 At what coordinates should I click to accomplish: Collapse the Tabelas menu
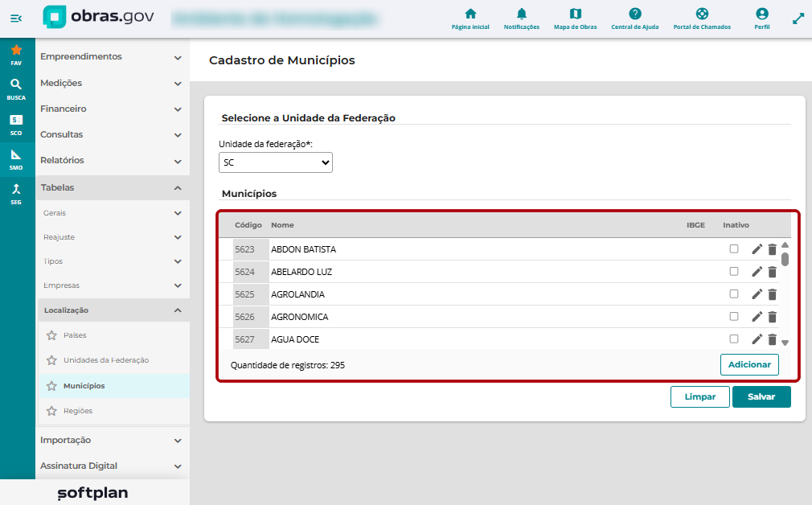click(112, 187)
